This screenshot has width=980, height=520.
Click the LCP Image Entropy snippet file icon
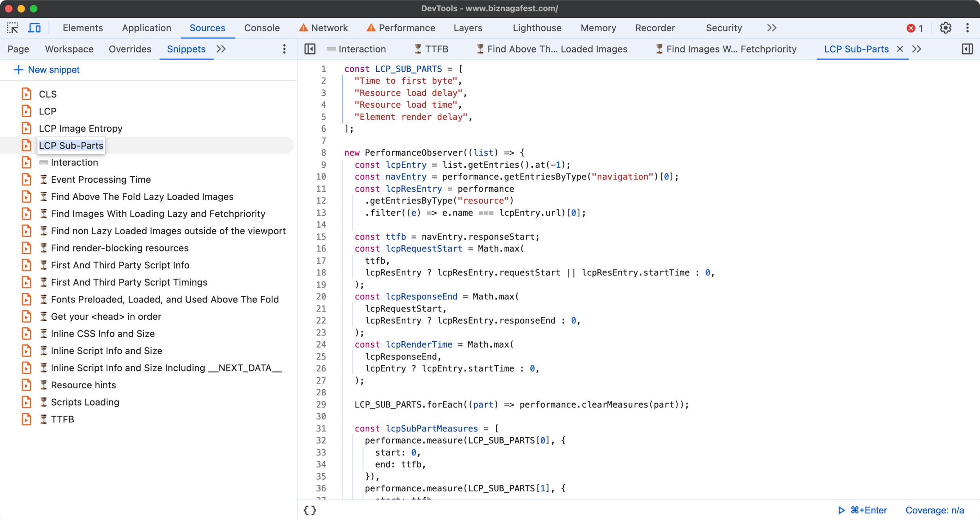pyautogui.click(x=26, y=129)
